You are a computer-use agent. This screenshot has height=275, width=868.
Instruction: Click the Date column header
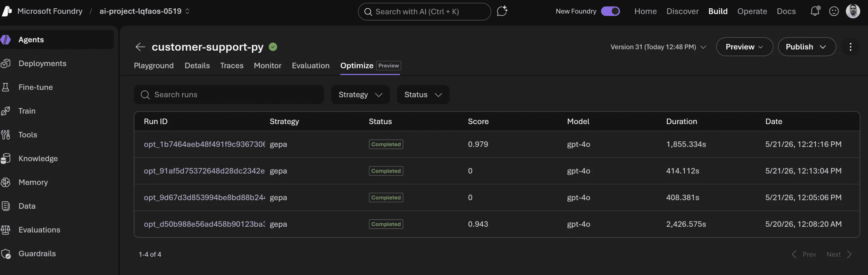tap(774, 122)
